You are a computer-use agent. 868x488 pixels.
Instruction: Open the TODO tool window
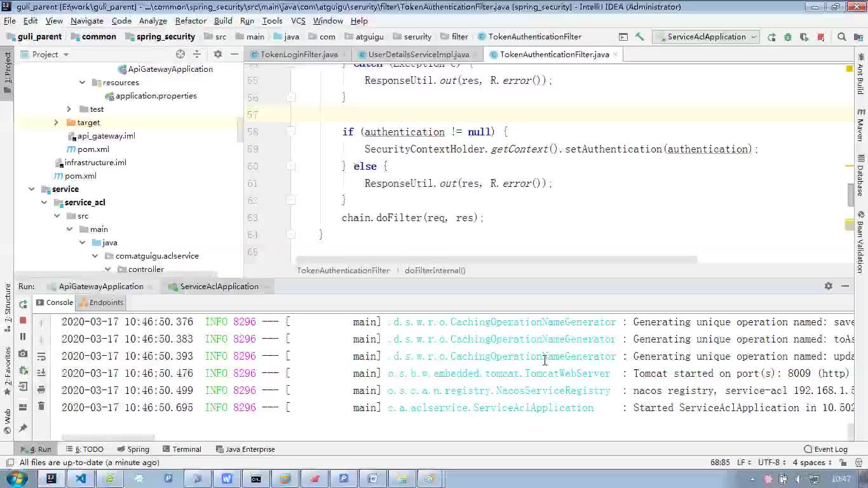click(85, 449)
